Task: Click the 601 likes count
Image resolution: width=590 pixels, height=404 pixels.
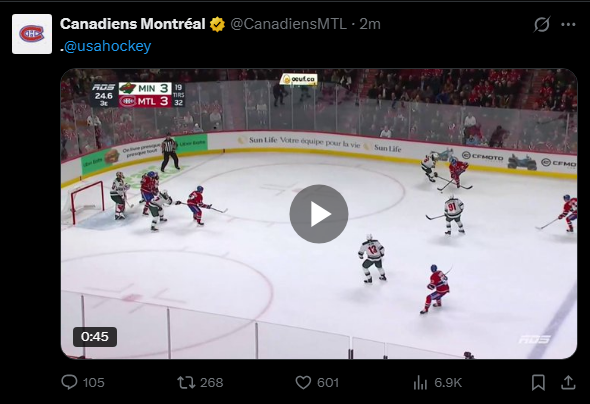Action: (328, 383)
